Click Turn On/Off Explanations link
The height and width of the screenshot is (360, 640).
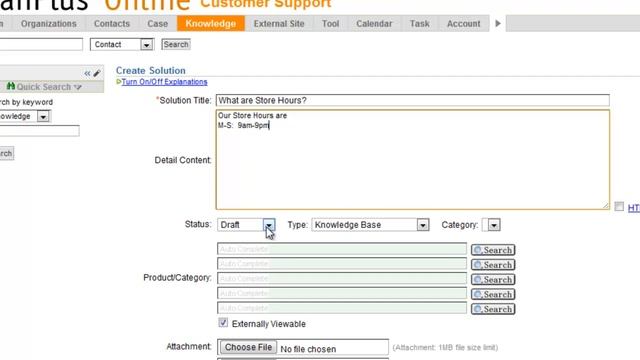pyautogui.click(x=164, y=82)
